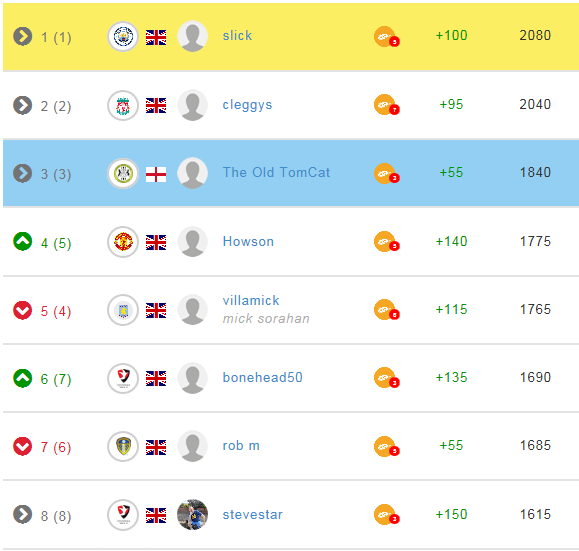Open the villamick username link
The image size is (579, 551).
tap(251, 301)
